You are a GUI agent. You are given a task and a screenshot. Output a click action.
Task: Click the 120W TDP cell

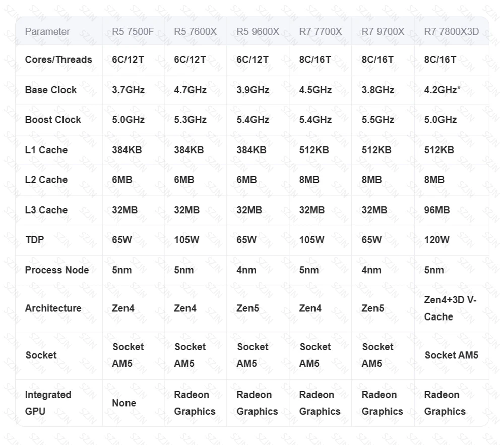coord(436,240)
